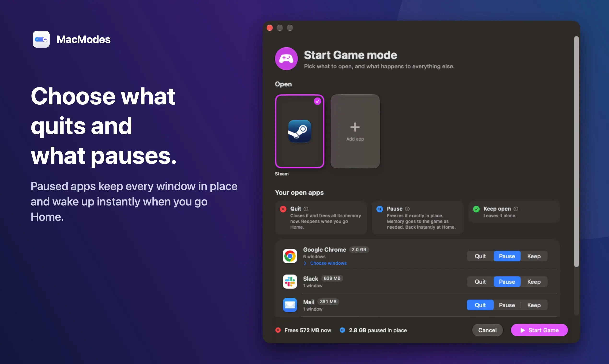Click the red Quit legend icon
This screenshot has height=364, width=609.
click(x=283, y=209)
